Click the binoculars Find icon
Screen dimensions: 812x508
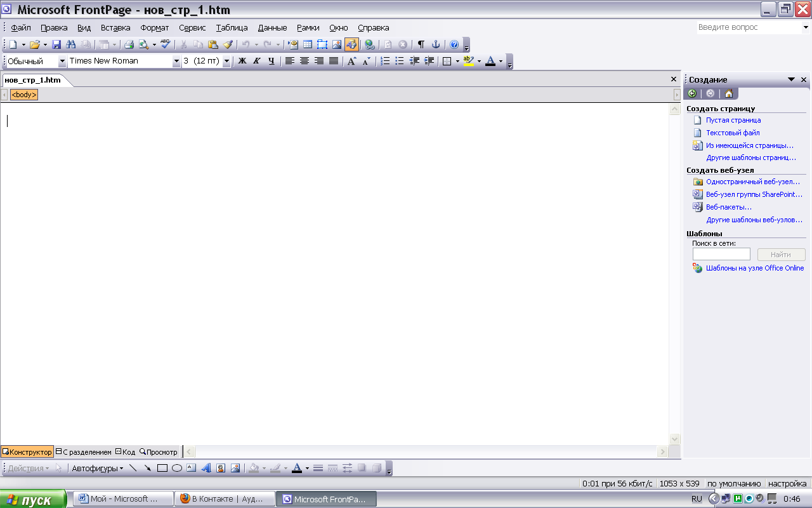coord(71,44)
